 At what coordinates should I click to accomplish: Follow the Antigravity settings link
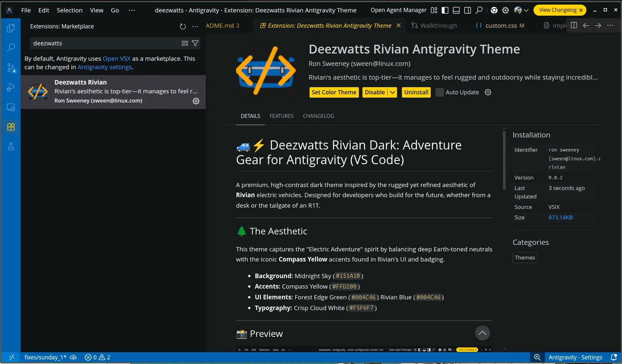pyautogui.click(x=104, y=67)
